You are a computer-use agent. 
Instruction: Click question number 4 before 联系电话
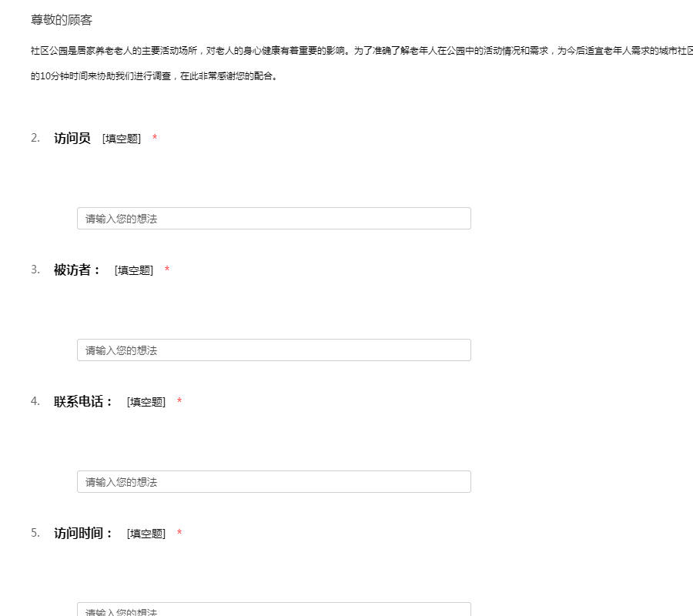click(x=35, y=401)
